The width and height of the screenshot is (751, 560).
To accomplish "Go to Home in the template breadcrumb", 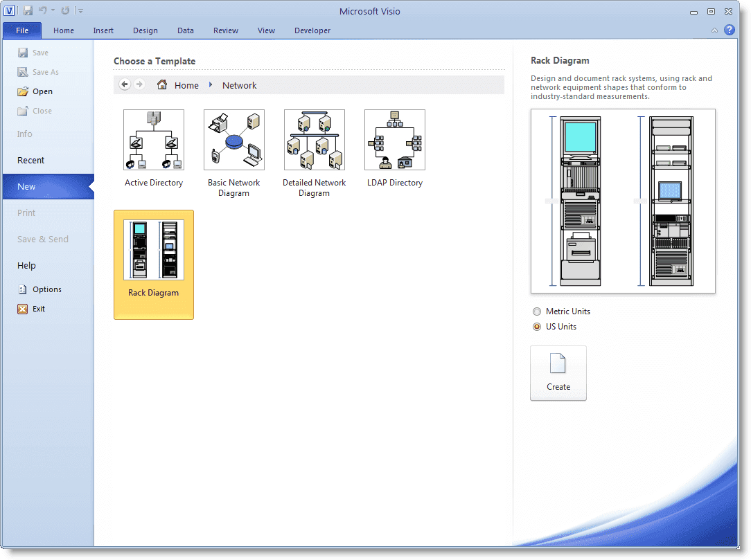I will (x=186, y=85).
